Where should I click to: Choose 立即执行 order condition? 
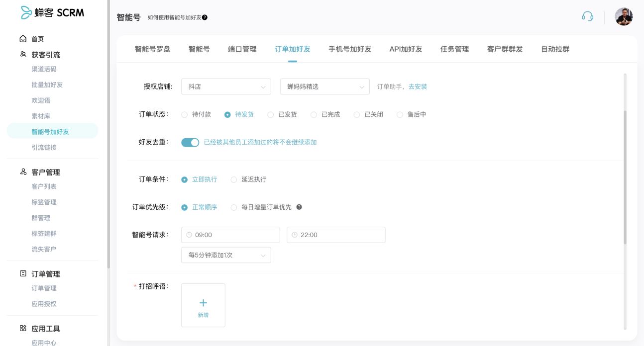coord(199,179)
